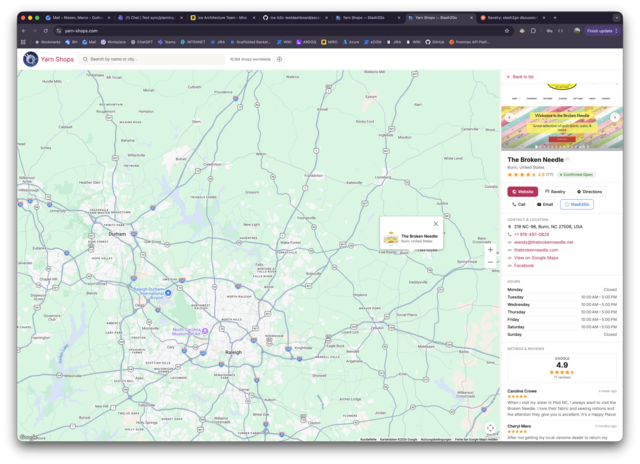Go back to list of shops

click(521, 76)
